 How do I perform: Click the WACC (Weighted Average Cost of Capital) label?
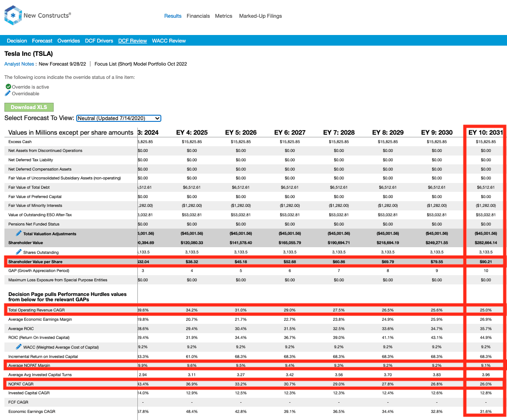coord(61,347)
